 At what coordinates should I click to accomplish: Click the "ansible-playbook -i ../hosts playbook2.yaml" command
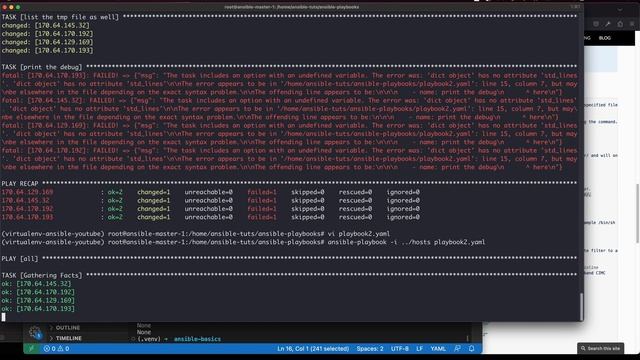coord(406,242)
